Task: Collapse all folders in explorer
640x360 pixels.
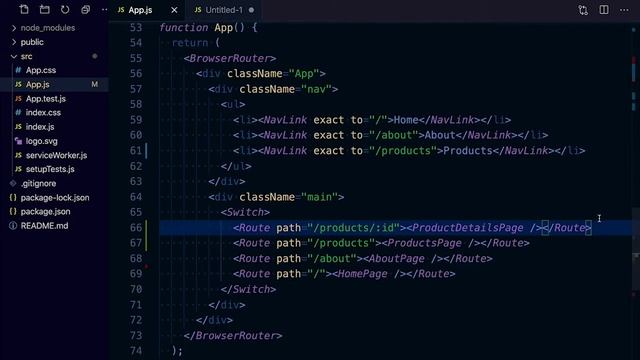Action: click(85, 9)
